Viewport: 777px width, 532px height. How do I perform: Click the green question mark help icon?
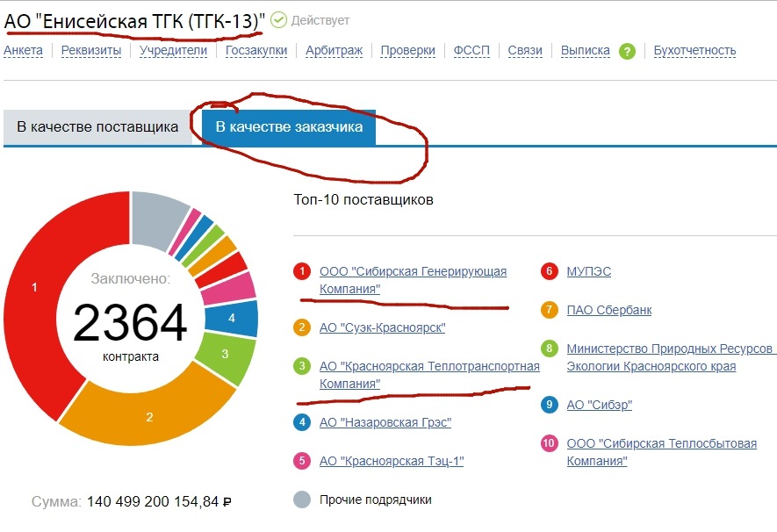[x=627, y=51]
